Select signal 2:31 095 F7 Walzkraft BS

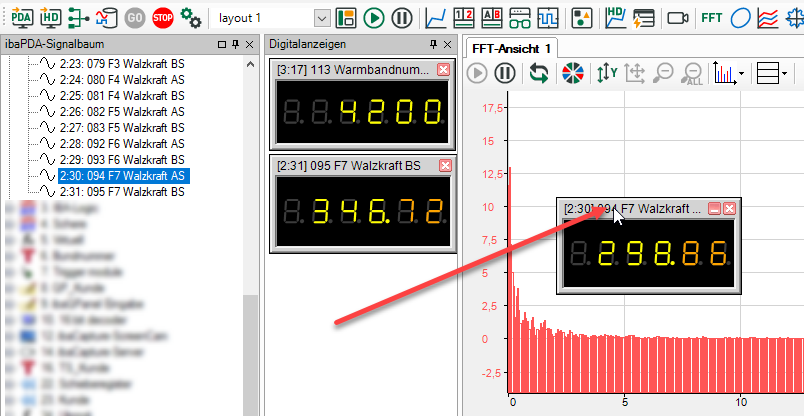(120, 191)
